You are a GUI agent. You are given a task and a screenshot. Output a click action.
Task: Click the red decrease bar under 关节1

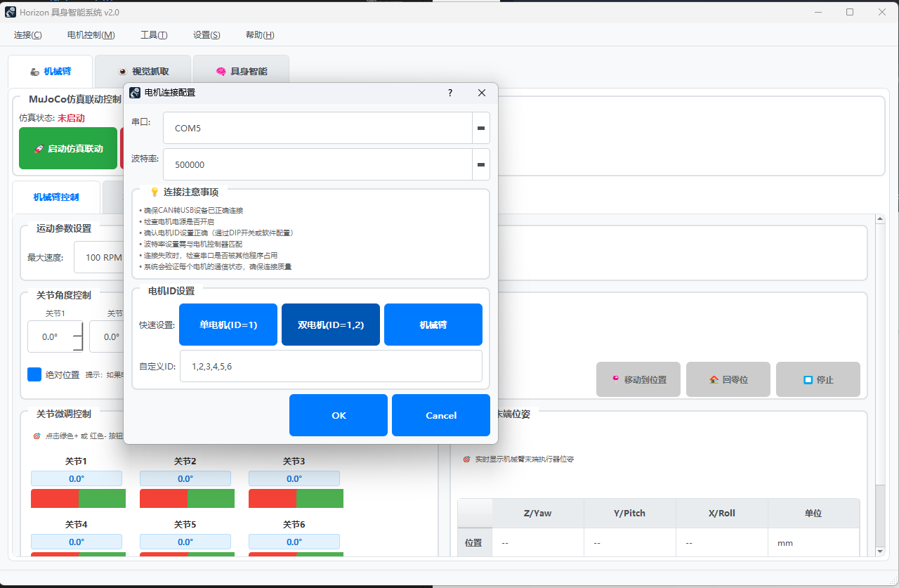tap(54, 499)
